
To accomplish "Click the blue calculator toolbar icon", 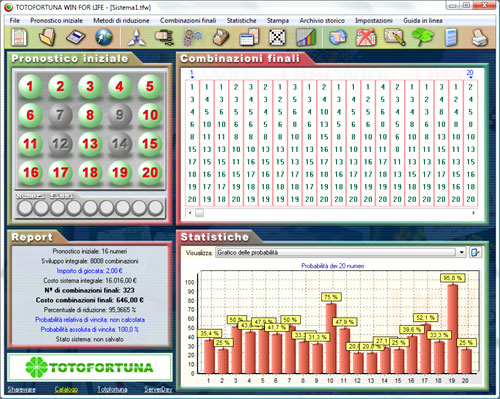I will 451,37.
